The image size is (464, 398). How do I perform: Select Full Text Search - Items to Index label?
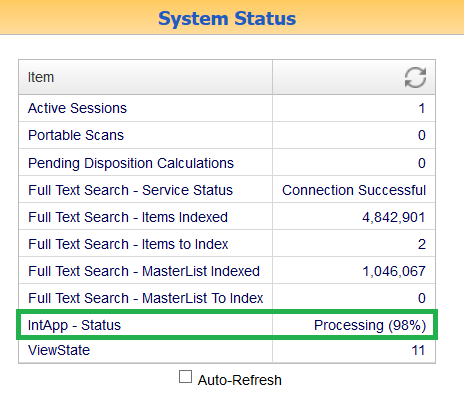[x=128, y=244]
